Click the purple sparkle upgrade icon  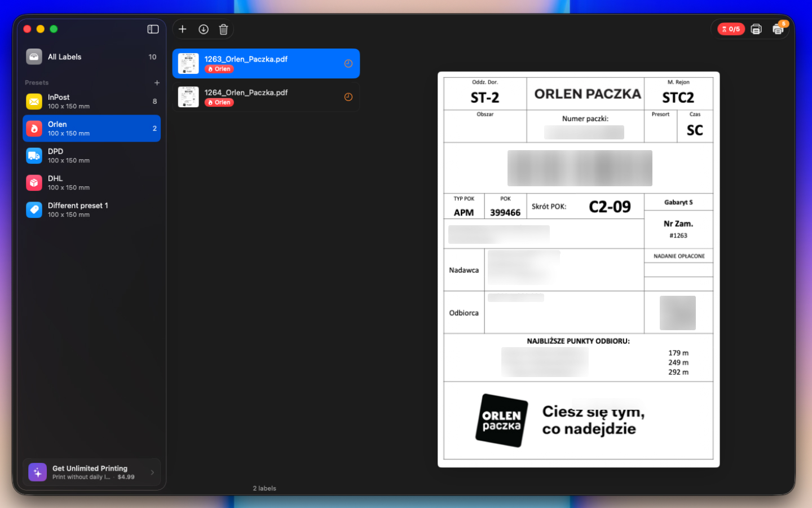(x=38, y=472)
